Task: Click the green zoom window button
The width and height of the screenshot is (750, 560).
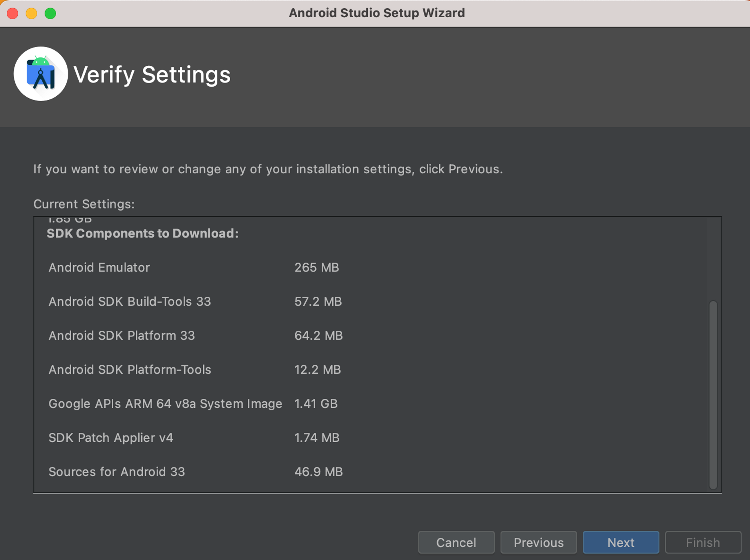Action: click(x=50, y=14)
